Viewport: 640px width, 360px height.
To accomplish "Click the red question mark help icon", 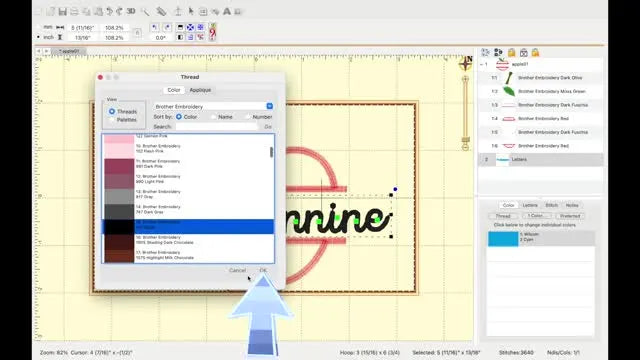I will [212, 32].
